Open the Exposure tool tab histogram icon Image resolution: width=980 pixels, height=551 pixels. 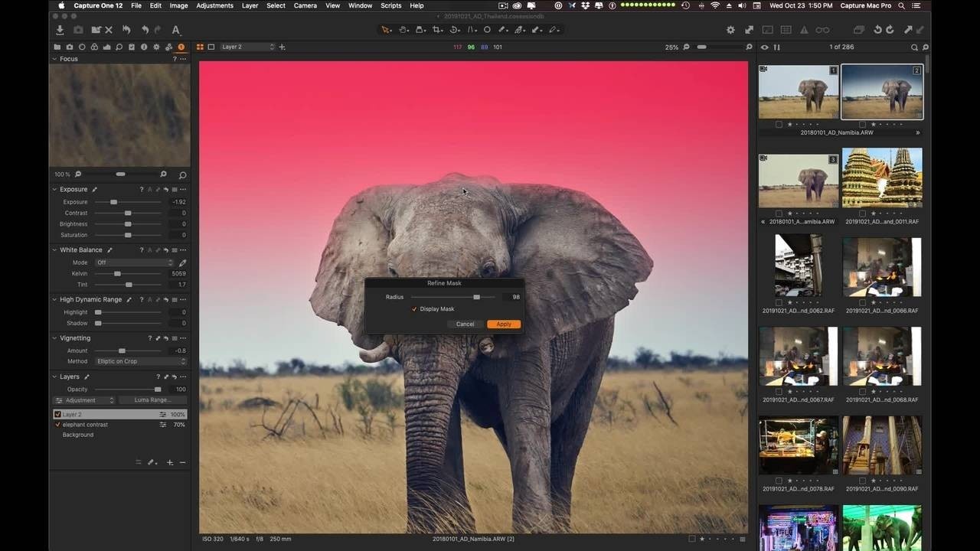106,47
